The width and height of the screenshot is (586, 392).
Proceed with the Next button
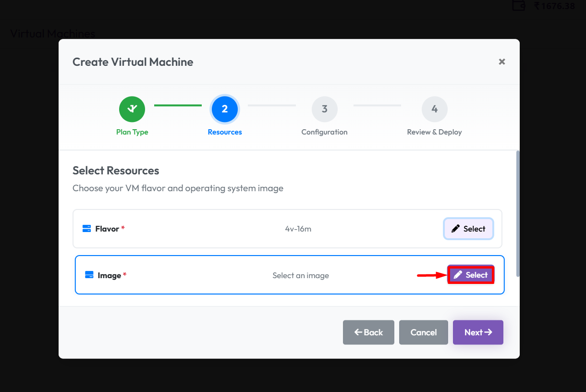pos(478,332)
